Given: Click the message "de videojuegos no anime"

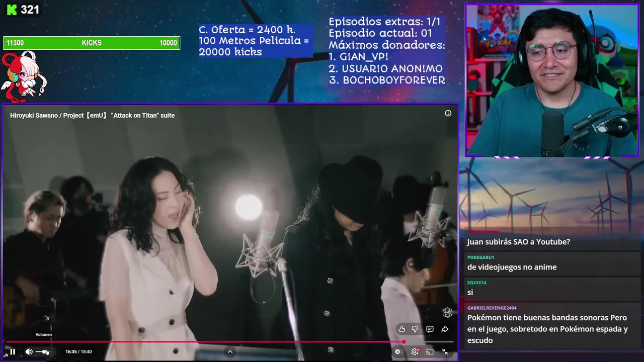Looking at the screenshot, I should pos(512,267).
